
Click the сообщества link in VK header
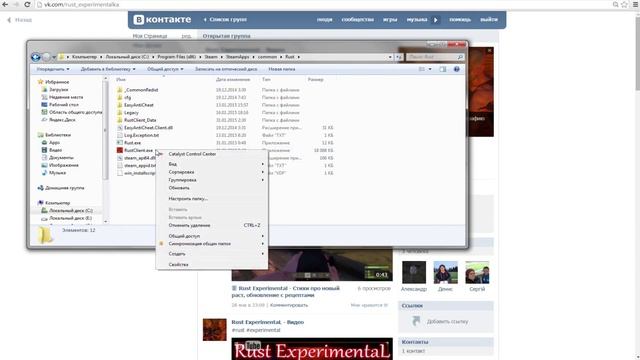[358, 20]
